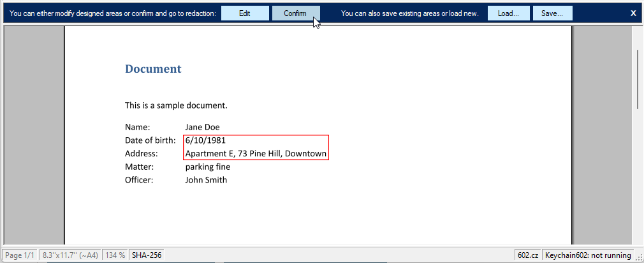Click the window resize grip at corner
Image resolution: width=644 pixels, height=263 pixels.
639,258
